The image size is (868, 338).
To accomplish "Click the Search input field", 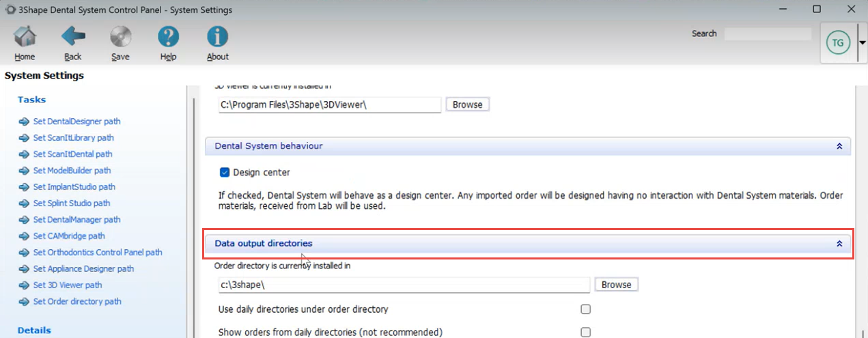I will 768,33.
